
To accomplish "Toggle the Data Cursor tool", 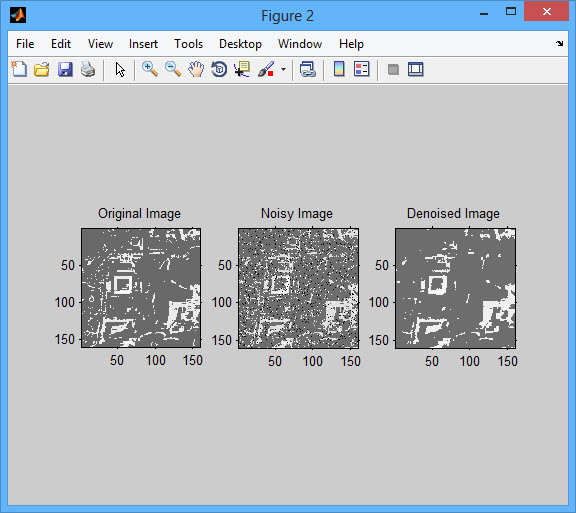I will point(242,69).
